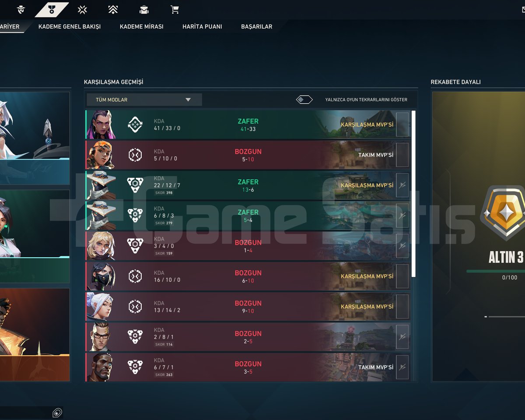Image resolution: width=525 pixels, height=420 pixels.
Task: Click empty replay box on the 41-33 match row
Action: (402, 125)
